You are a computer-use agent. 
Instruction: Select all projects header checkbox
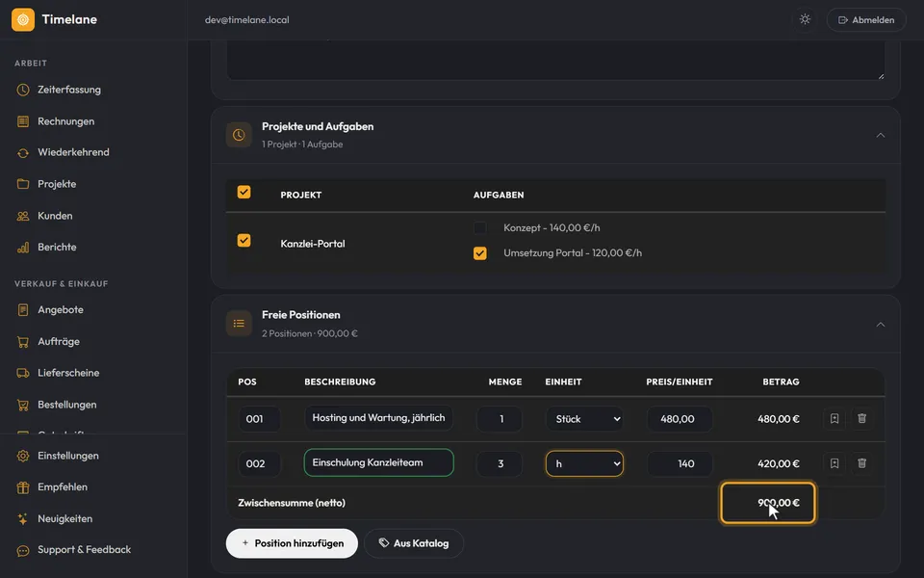coord(244,193)
